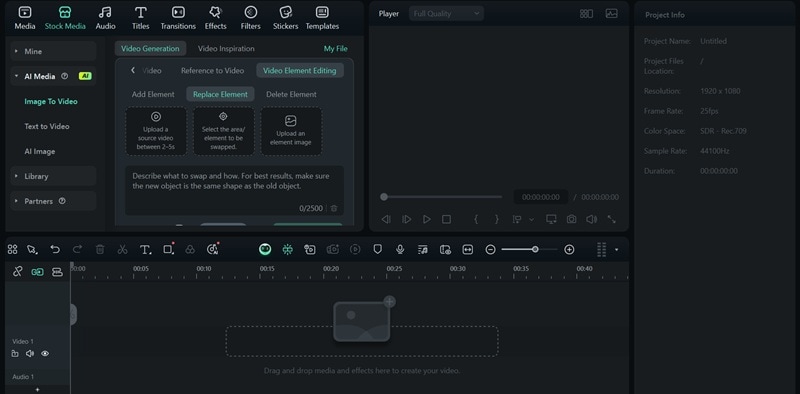Open the Templates tab
Image resolution: width=800 pixels, height=394 pixels.
[322, 18]
